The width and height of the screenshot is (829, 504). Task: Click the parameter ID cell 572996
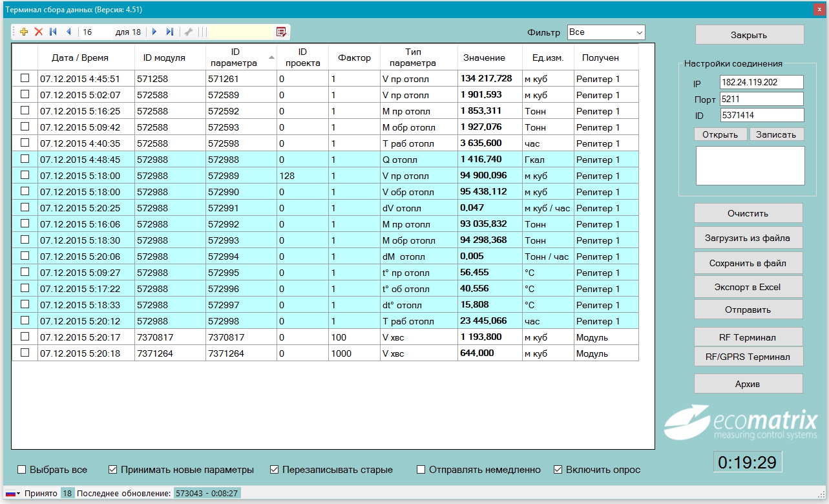click(x=242, y=288)
